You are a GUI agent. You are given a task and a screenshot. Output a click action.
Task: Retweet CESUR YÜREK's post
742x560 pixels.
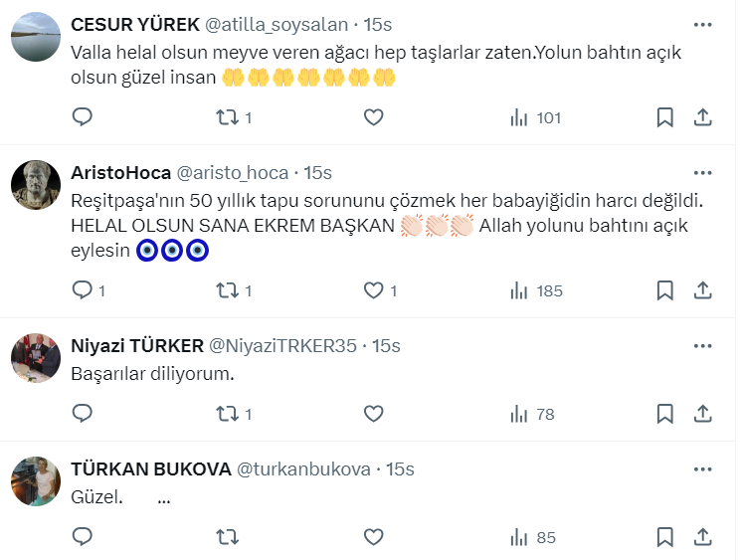tap(228, 117)
